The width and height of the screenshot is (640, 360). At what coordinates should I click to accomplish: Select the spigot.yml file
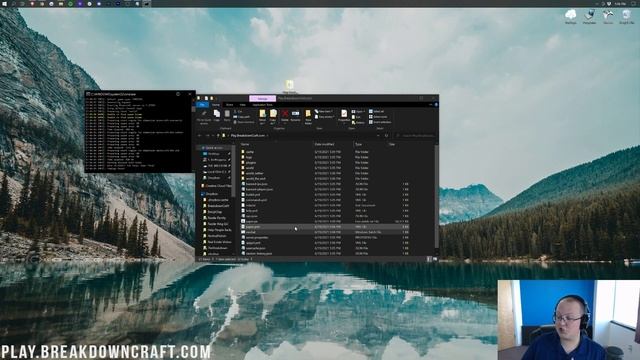[253, 243]
